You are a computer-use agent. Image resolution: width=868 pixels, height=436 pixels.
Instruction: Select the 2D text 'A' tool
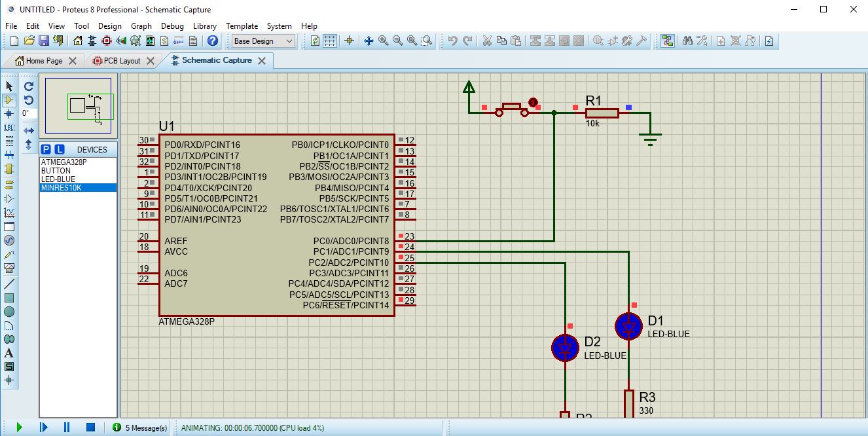pos(9,353)
